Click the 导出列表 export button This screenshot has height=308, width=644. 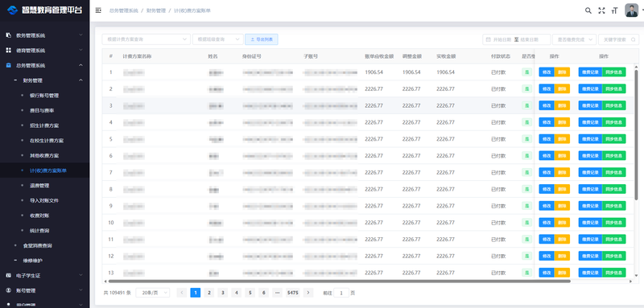[262, 39]
